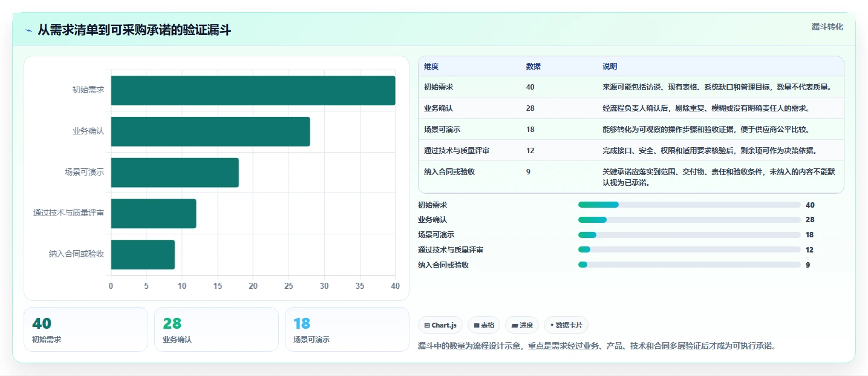Click description starting 经流程负责人确认后
The width and height of the screenshot is (868, 376).
coord(706,108)
